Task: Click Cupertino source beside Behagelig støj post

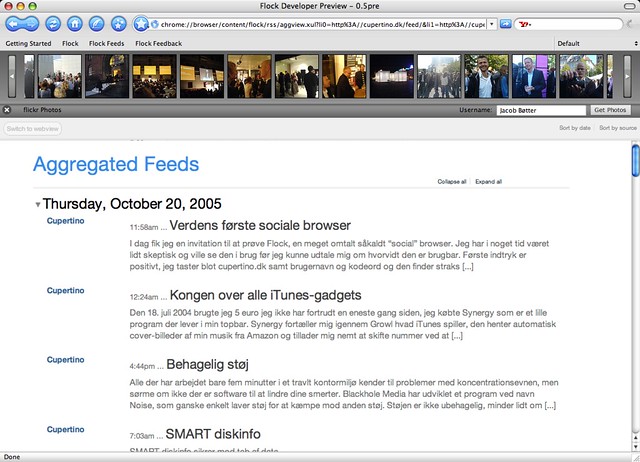Action: [x=65, y=360]
